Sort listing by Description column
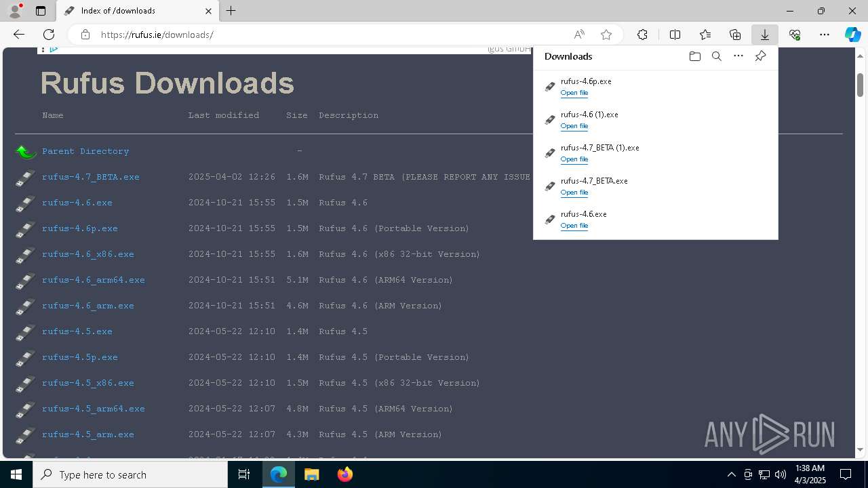The height and width of the screenshot is (488, 868). point(349,115)
